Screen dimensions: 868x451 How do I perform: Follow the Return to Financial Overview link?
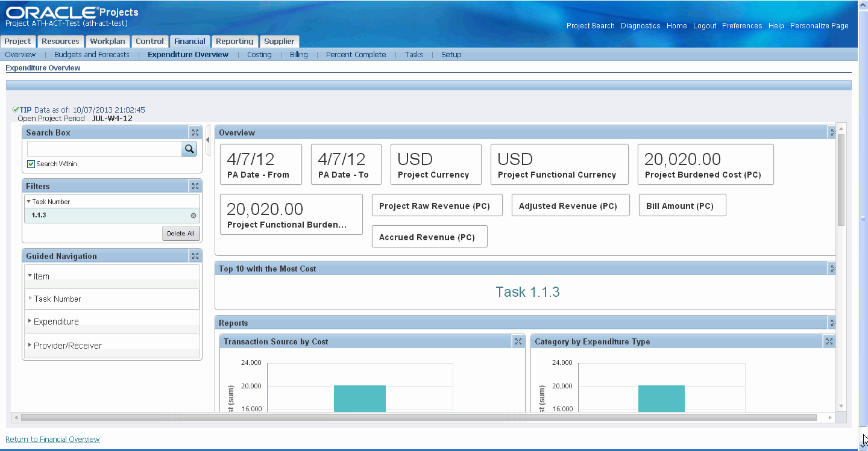tap(52, 440)
